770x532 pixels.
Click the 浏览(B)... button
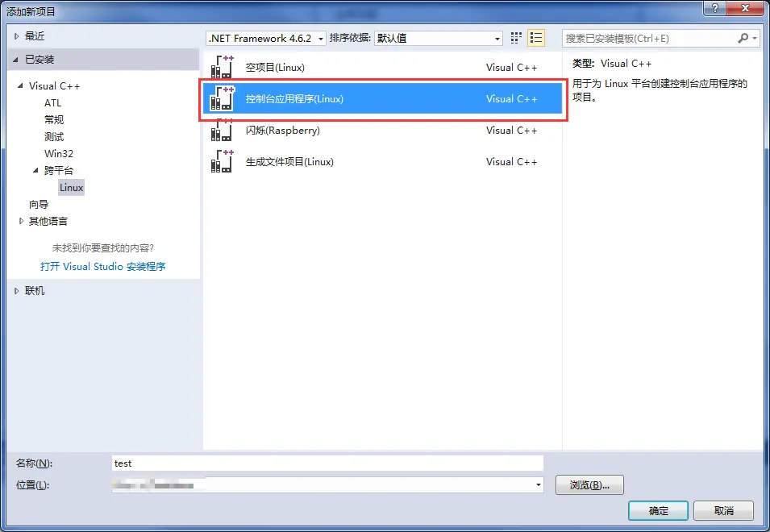(x=589, y=485)
